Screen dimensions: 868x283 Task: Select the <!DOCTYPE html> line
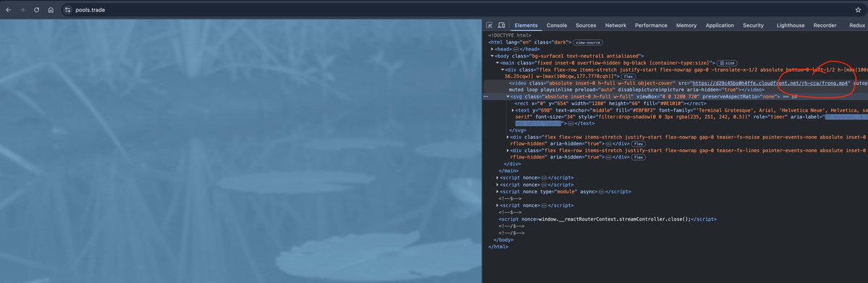click(509, 35)
